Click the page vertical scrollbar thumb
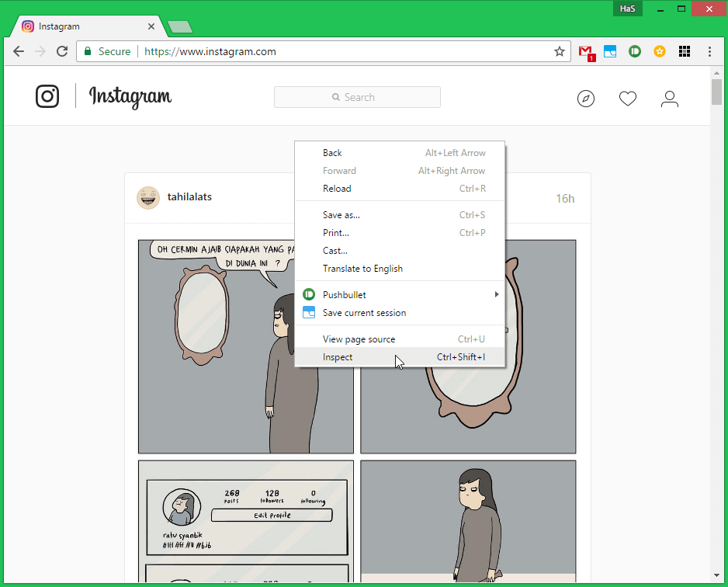This screenshot has height=587, width=728. pyautogui.click(x=716, y=92)
